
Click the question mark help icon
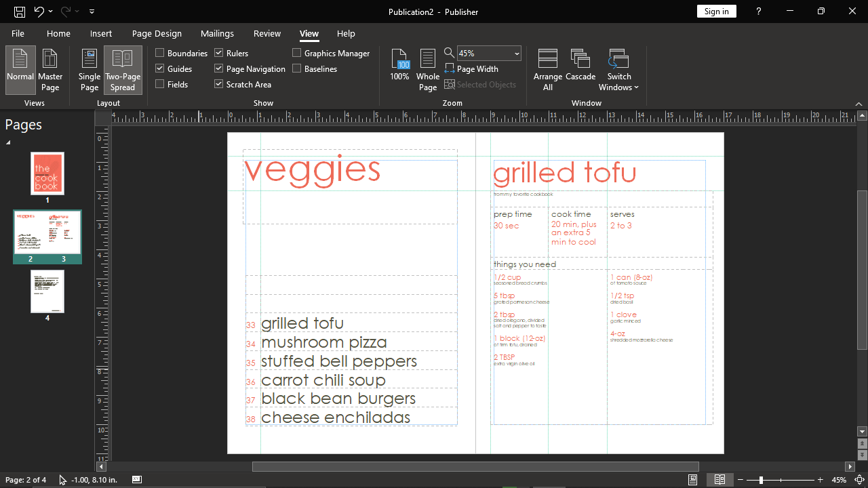pos(759,12)
